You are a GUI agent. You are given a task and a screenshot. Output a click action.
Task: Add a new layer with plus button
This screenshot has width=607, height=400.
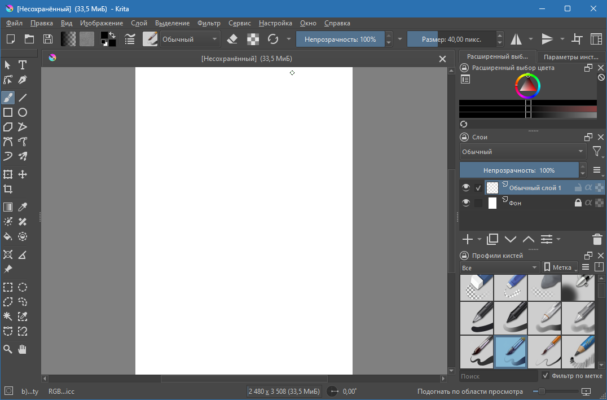click(468, 239)
